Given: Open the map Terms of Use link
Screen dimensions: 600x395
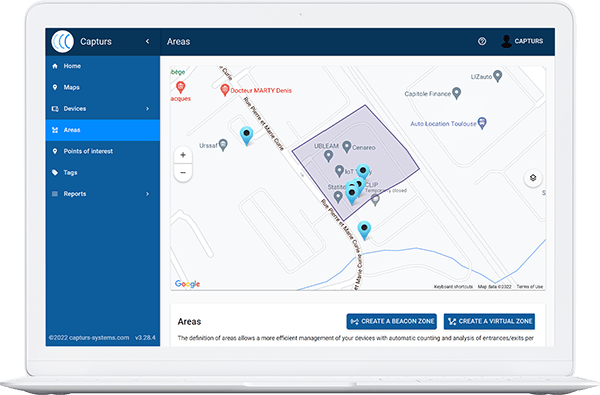Looking at the screenshot, I should coord(530,287).
